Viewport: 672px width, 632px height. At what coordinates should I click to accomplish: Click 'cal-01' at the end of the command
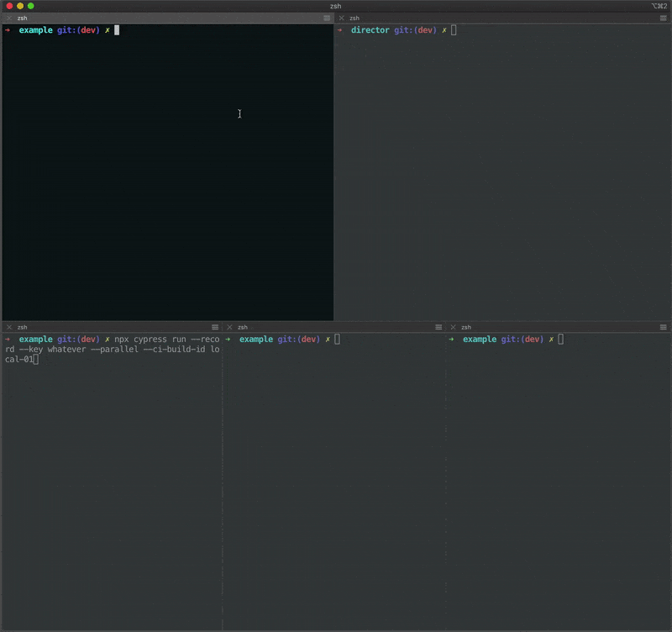(x=18, y=360)
